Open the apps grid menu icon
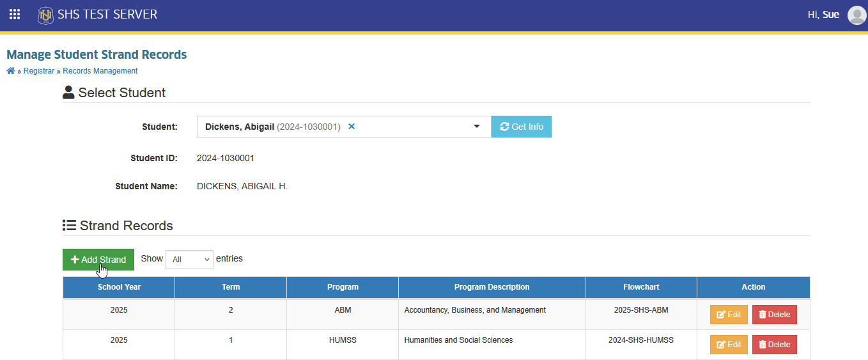The image size is (868, 360). [14, 14]
